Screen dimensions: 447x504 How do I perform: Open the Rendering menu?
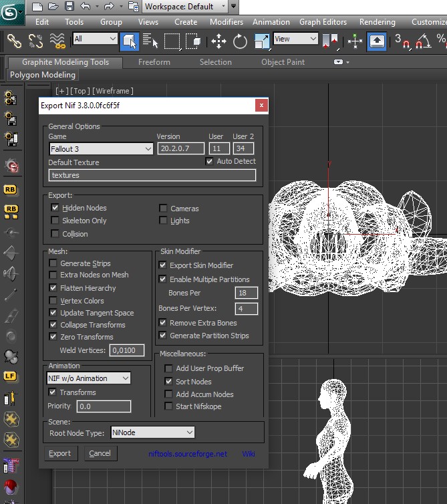(378, 22)
